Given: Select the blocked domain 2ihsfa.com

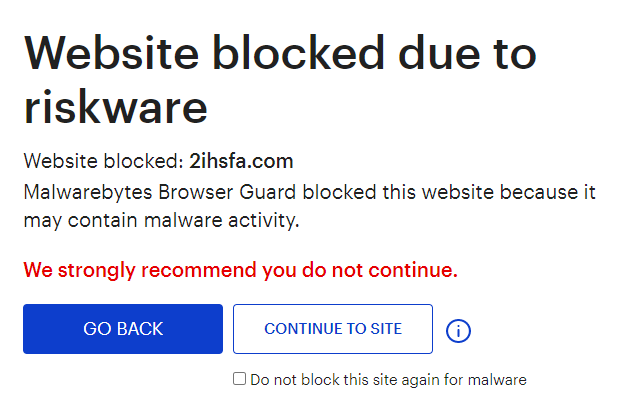Looking at the screenshot, I should [x=241, y=161].
